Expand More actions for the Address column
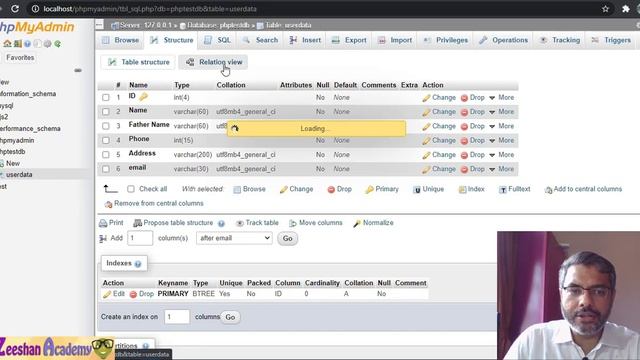640x360 pixels. [502, 155]
